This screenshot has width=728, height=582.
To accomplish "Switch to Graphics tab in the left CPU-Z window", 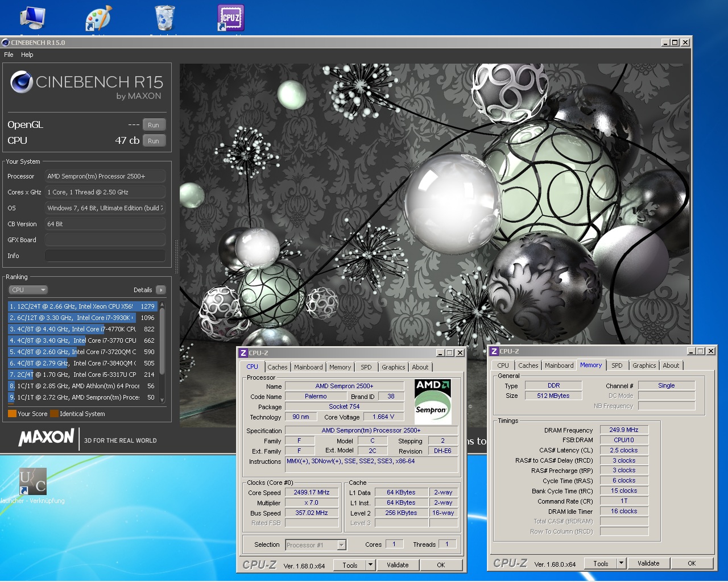I will (394, 367).
